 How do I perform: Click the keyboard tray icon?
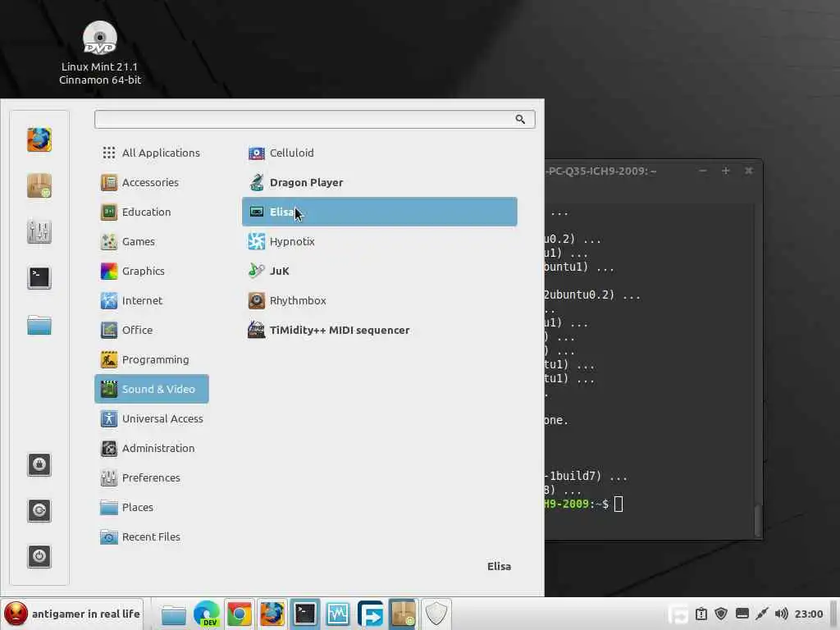pos(742,614)
